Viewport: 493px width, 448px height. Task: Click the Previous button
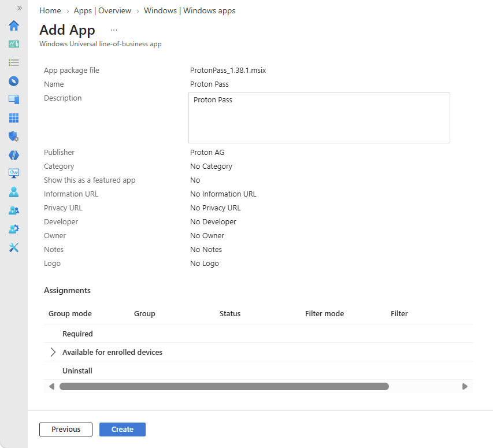66,430
